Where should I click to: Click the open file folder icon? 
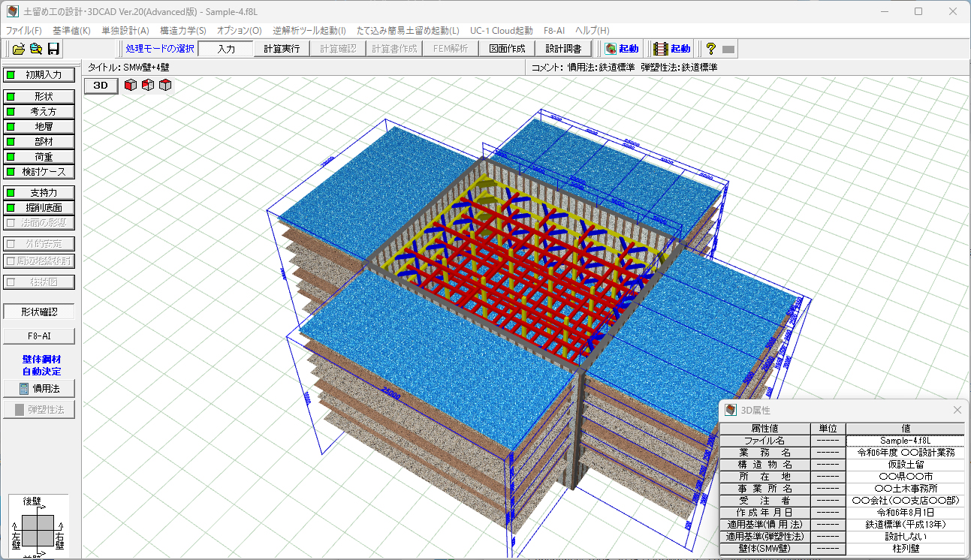click(19, 49)
